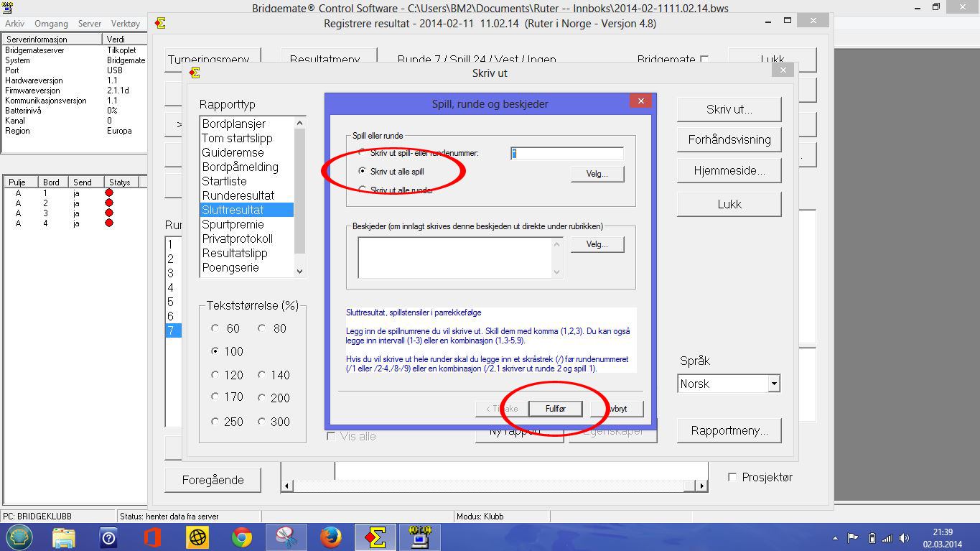The height and width of the screenshot is (551, 980).
Task: Open the Rapportmeny... button
Action: point(729,430)
